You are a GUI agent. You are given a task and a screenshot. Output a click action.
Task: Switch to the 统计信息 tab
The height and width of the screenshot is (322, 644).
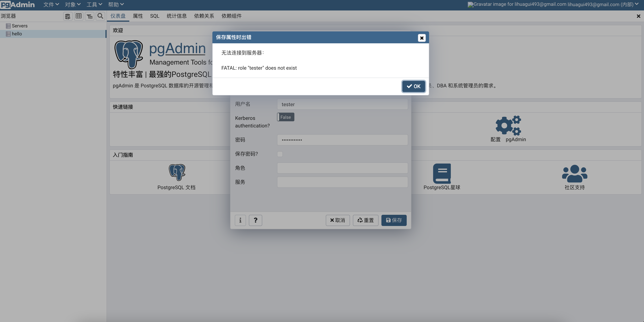click(176, 16)
